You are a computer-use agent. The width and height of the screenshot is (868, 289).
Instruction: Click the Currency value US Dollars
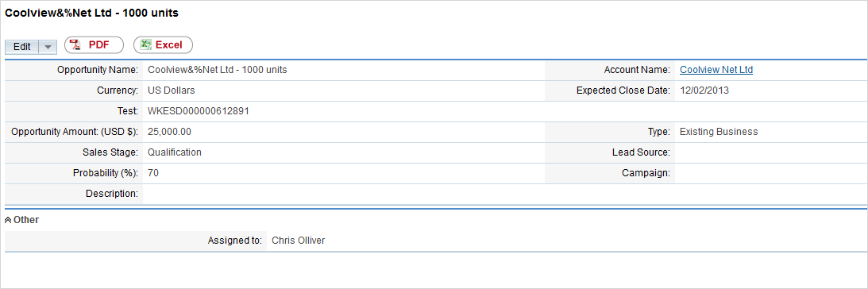pyautogui.click(x=171, y=91)
